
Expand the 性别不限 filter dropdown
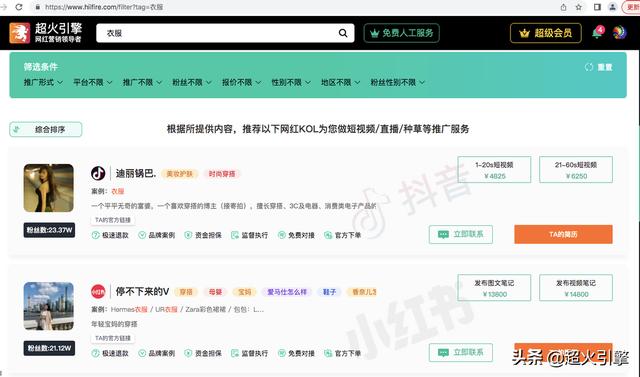(x=291, y=82)
